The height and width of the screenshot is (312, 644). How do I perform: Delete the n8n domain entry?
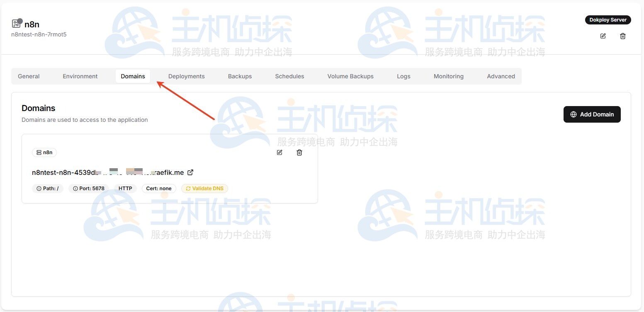pos(299,152)
